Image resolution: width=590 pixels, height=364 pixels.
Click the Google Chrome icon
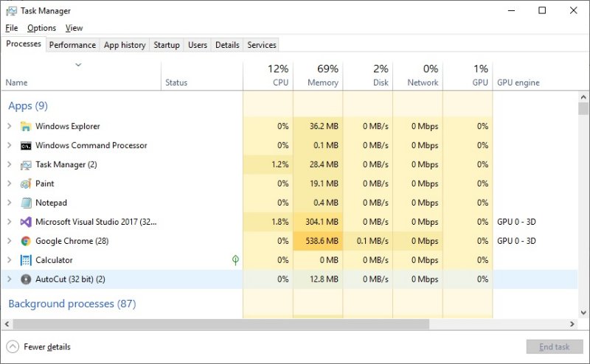26,241
